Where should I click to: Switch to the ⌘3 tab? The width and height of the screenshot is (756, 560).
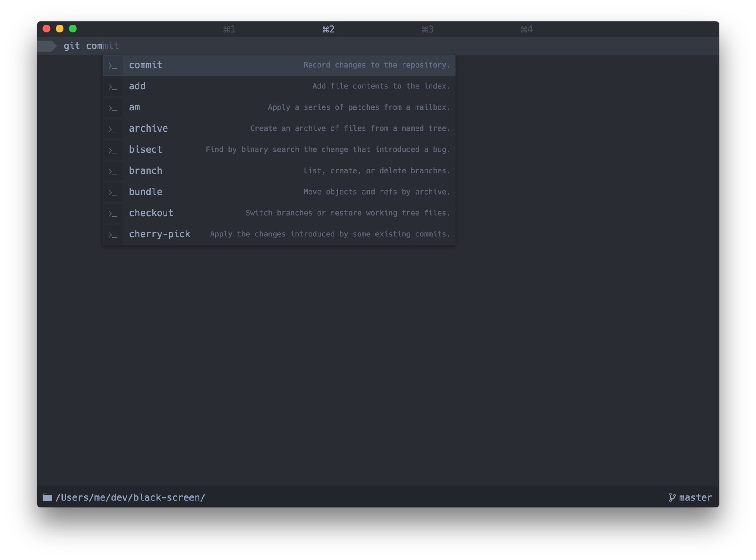[427, 29]
